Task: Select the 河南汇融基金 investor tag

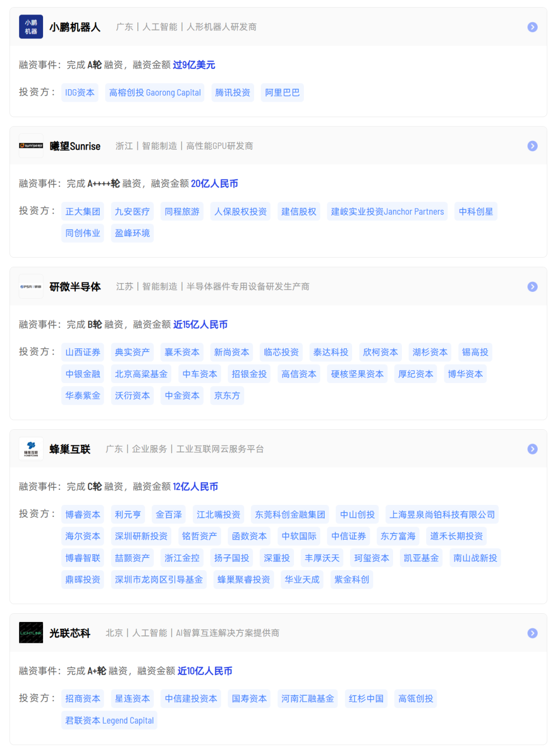Action: [x=307, y=699]
